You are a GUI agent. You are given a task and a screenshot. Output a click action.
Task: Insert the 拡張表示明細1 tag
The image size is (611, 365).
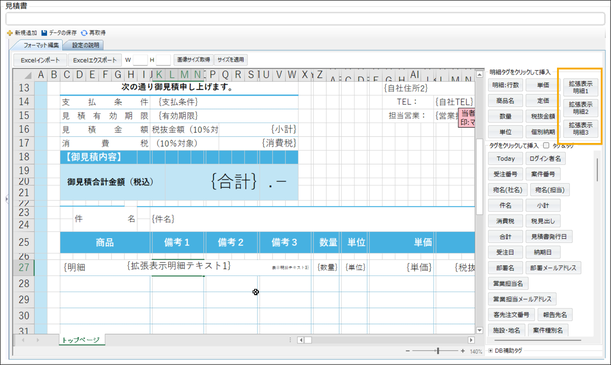click(x=580, y=87)
